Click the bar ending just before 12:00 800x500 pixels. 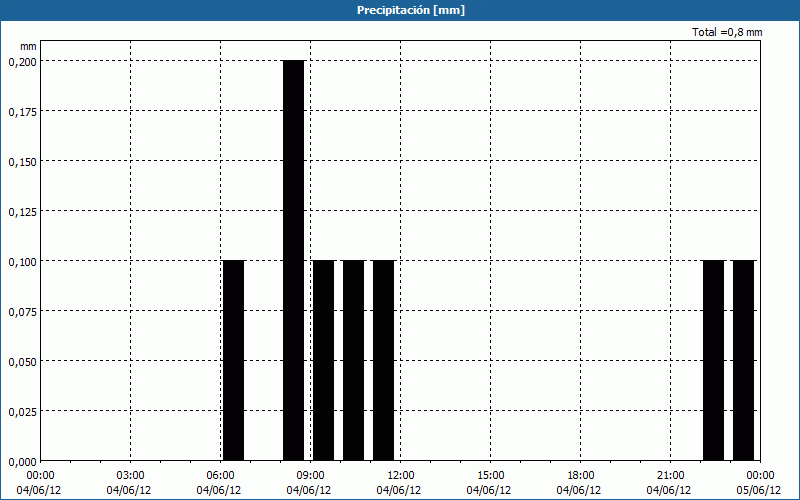[x=384, y=360]
